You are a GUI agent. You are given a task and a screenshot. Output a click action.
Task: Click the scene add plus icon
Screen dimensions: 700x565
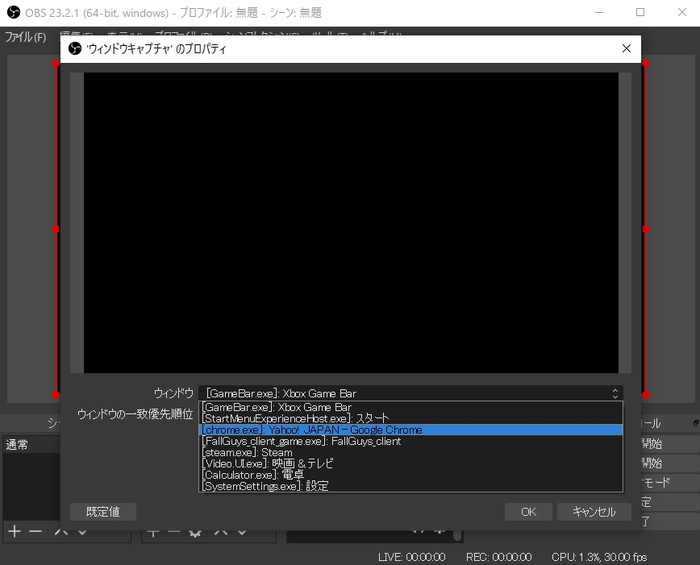pyautogui.click(x=14, y=531)
